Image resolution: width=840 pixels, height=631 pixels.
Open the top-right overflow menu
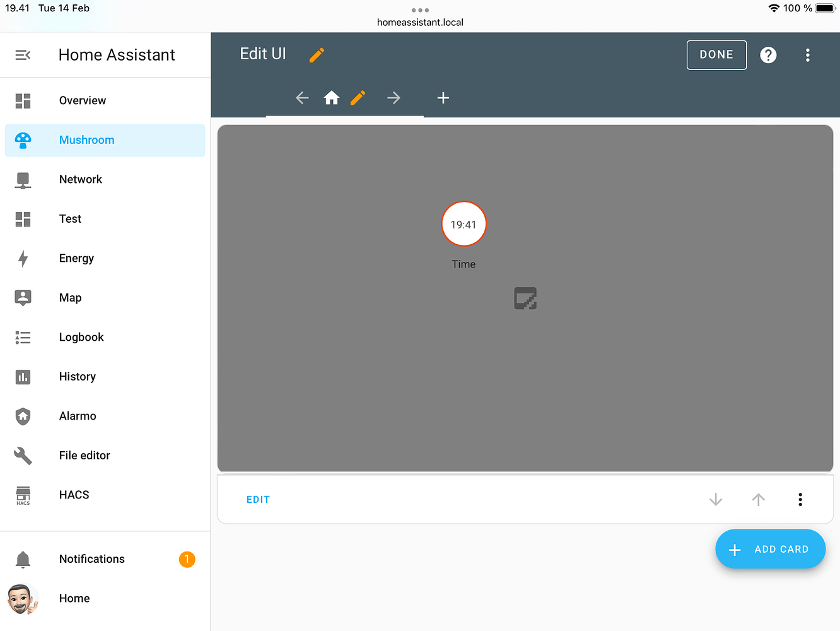(807, 55)
